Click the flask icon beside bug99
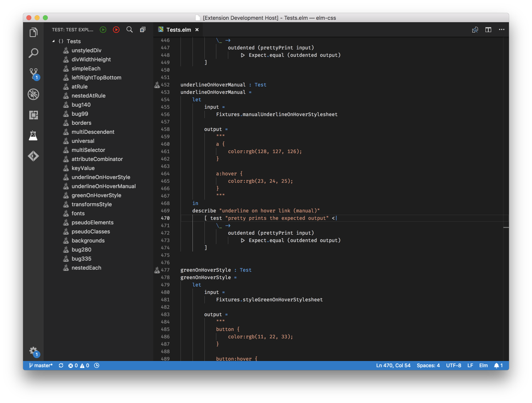 [x=66, y=114]
